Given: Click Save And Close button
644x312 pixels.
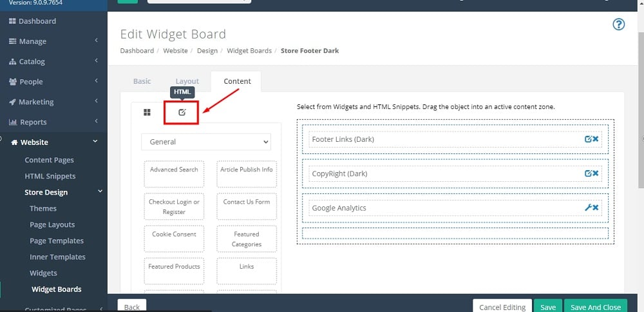Looking at the screenshot, I should click(596, 307).
